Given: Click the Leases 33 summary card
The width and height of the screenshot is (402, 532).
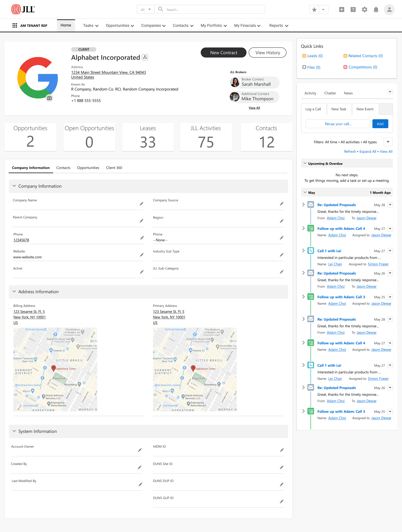Looking at the screenshot, I should coord(148,137).
